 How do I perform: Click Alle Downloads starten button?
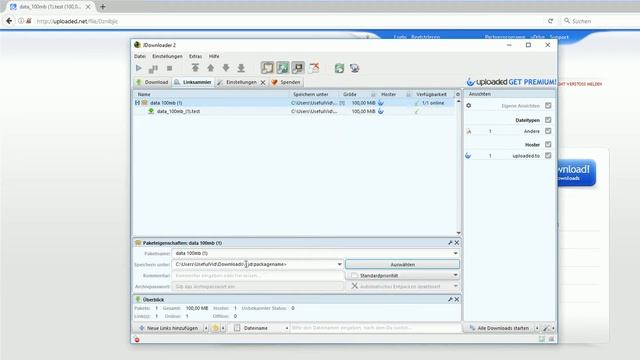click(x=499, y=328)
